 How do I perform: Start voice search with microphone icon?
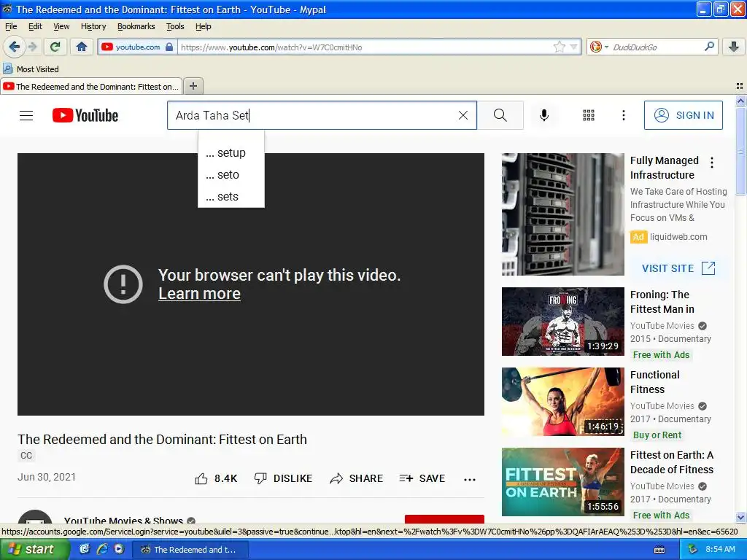[x=544, y=115]
